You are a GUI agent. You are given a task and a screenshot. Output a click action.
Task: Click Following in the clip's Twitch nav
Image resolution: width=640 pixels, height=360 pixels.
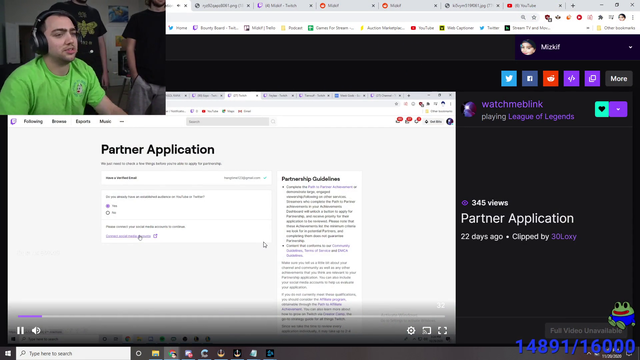[x=33, y=121]
